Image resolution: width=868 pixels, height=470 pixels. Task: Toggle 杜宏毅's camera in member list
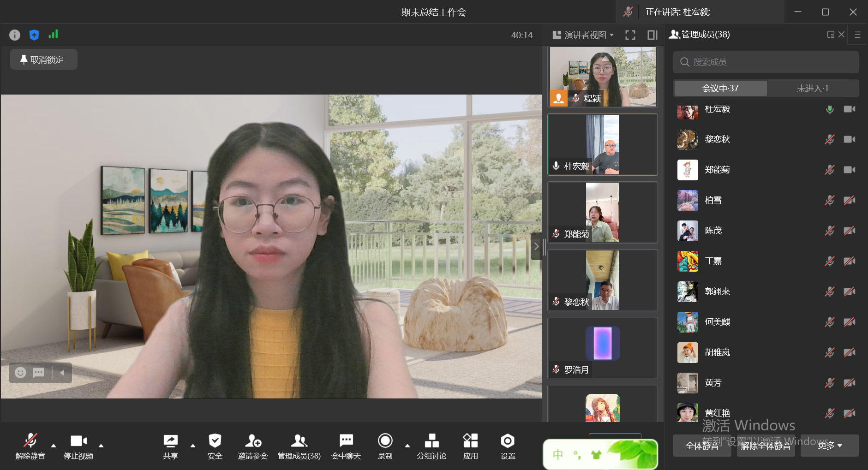(850, 109)
